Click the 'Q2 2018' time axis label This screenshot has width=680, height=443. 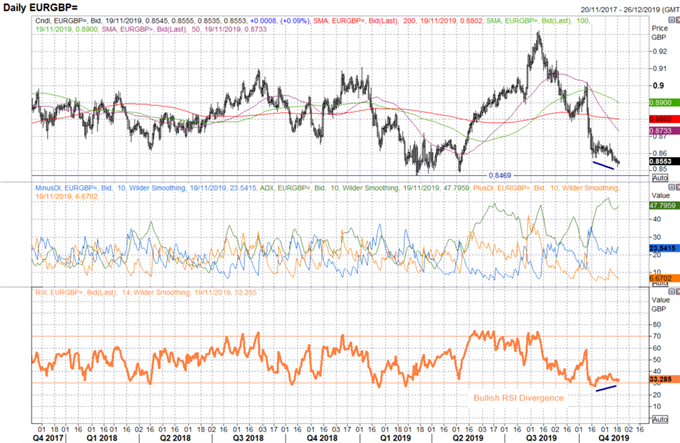tap(175, 438)
